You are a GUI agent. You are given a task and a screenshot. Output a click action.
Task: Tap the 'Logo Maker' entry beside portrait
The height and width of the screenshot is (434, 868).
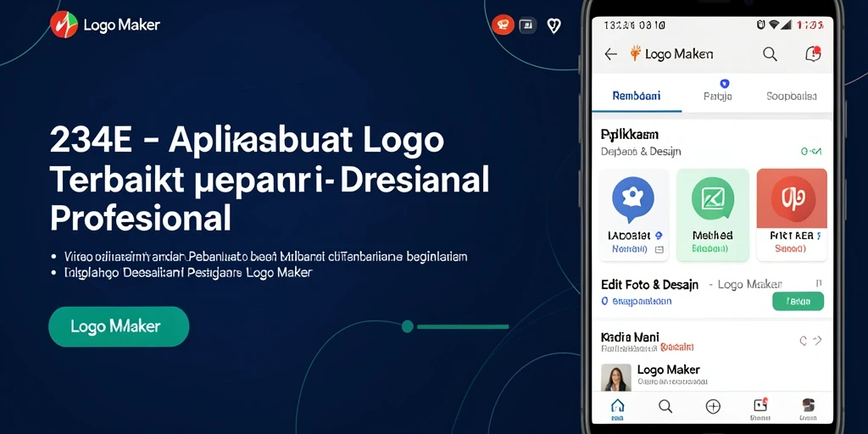[x=669, y=370]
